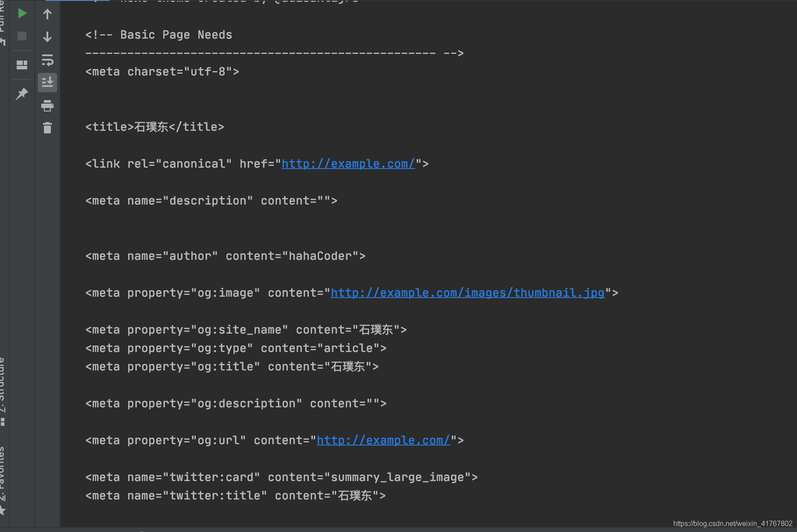Pin the run tab with pin icon
Viewport: 797px width, 532px height.
coord(22,93)
